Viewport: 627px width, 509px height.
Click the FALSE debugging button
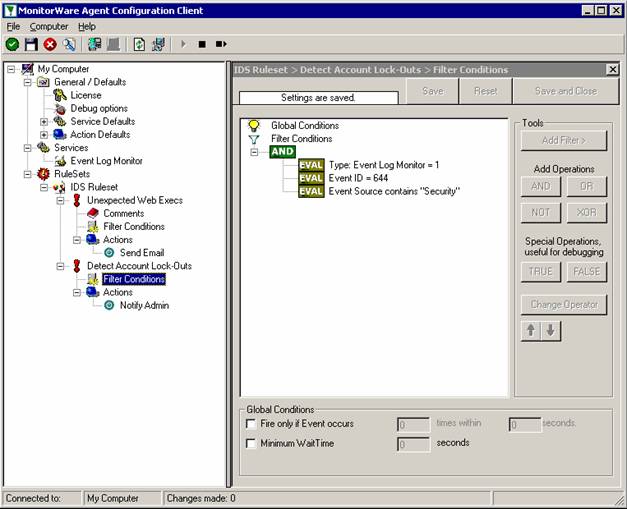click(587, 272)
